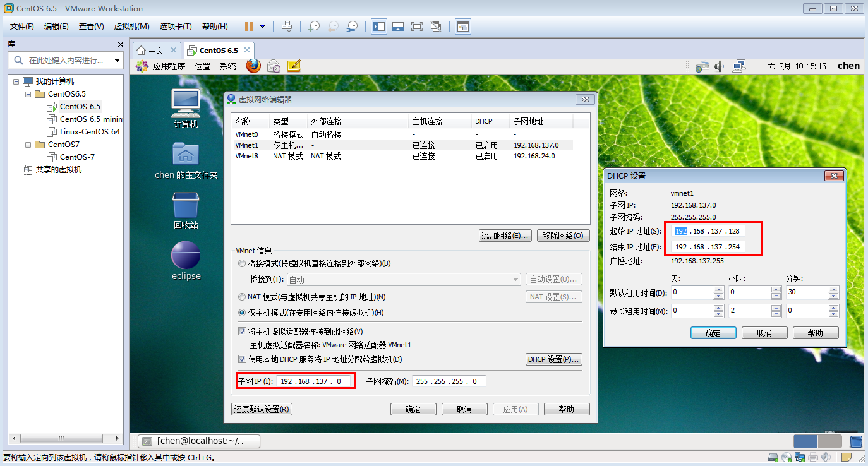Image resolution: width=868 pixels, height=466 pixels.
Task: Select the 仅主机模式 radio button
Action: coord(242,313)
